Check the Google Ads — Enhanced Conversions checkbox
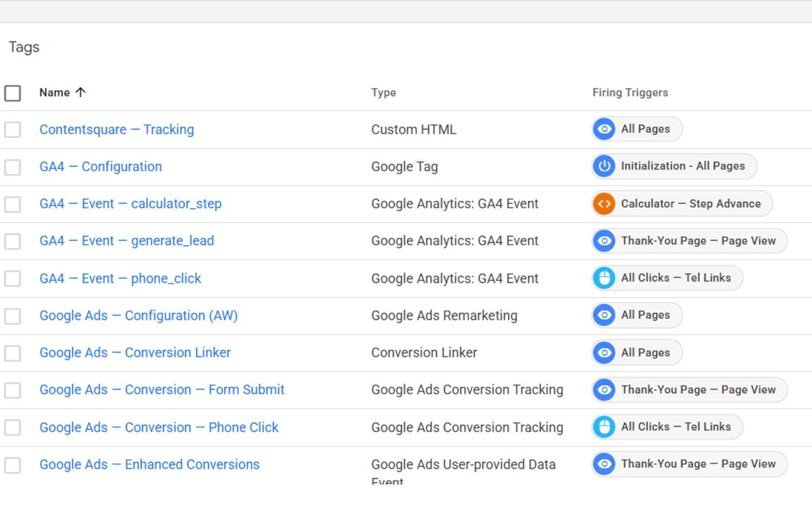The height and width of the screenshot is (508, 812). 12,464
